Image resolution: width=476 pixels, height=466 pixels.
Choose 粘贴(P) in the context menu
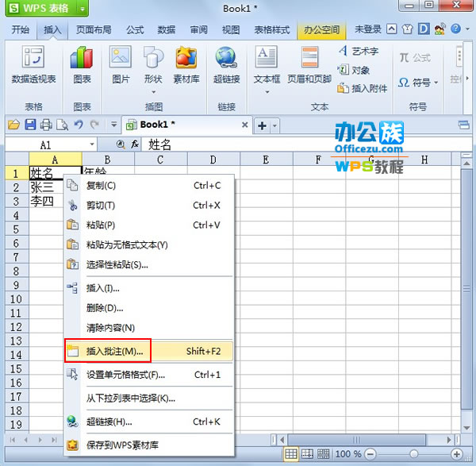pos(149,225)
